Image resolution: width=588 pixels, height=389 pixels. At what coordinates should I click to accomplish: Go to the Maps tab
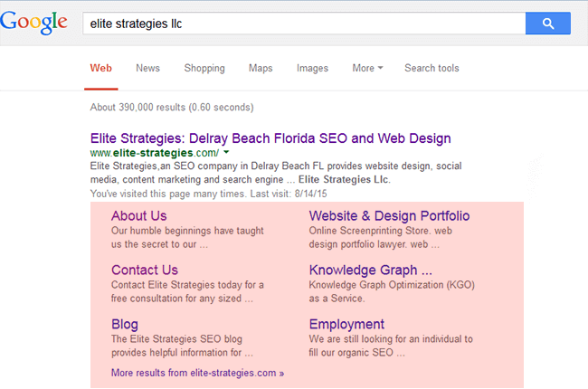[x=261, y=68]
